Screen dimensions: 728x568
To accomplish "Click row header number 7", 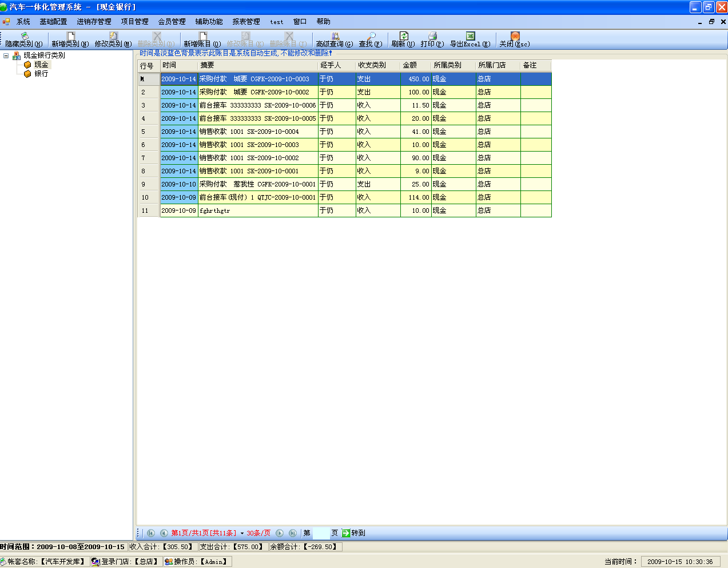I will pyautogui.click(x=149, y=158).
